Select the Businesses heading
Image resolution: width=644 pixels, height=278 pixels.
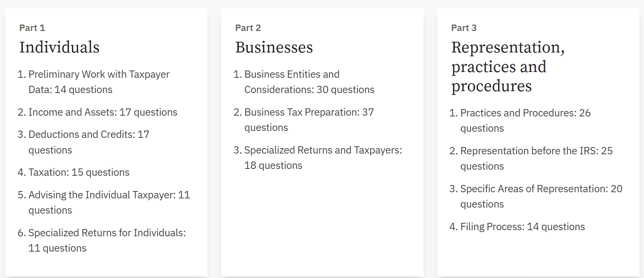pos(274,47)
